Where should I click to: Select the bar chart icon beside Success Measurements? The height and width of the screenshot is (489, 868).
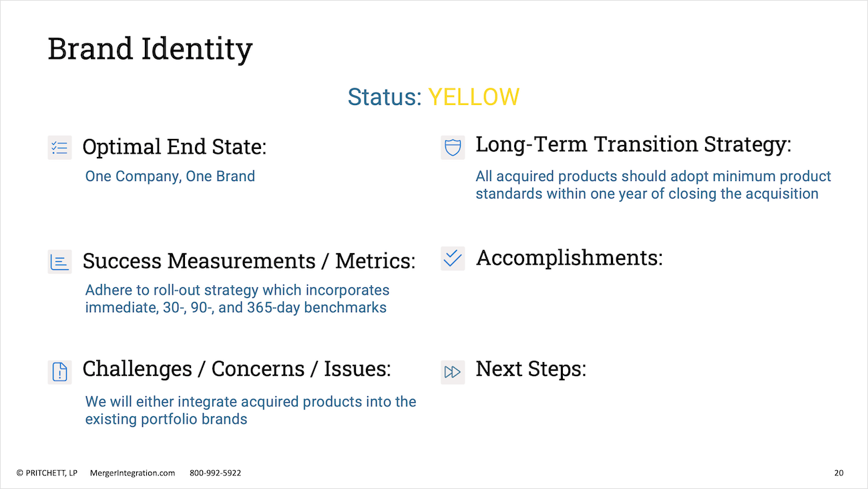[59, 262]
